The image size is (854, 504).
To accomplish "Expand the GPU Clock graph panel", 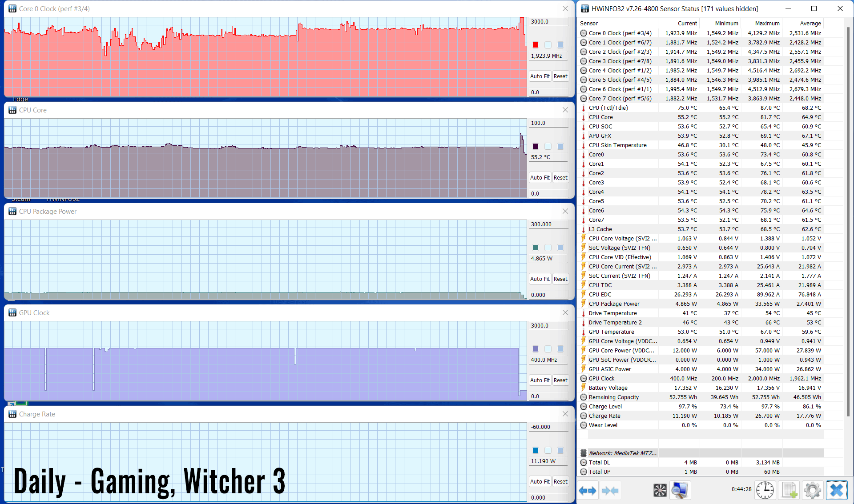I will tap(288, 312).
